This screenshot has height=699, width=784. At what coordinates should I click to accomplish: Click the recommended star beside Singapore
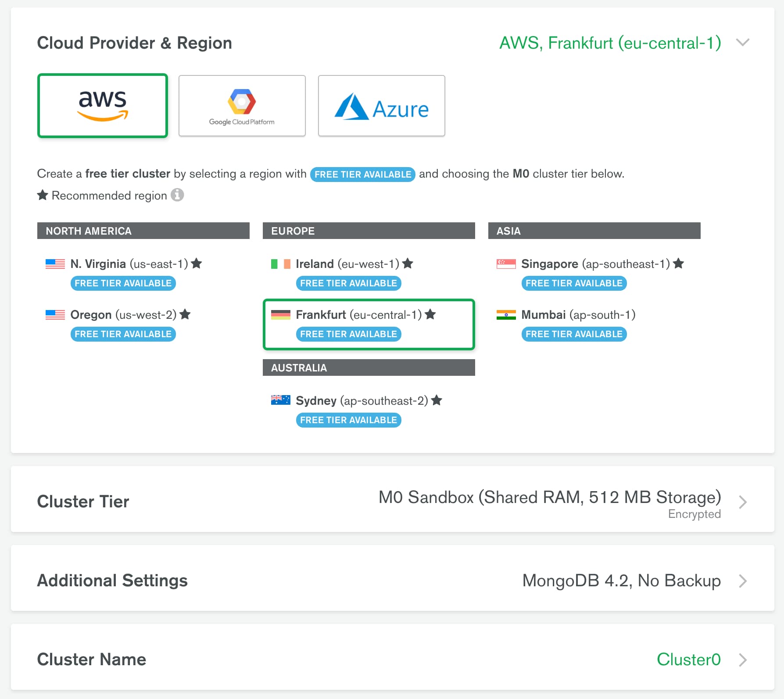[x=678, y=263]
